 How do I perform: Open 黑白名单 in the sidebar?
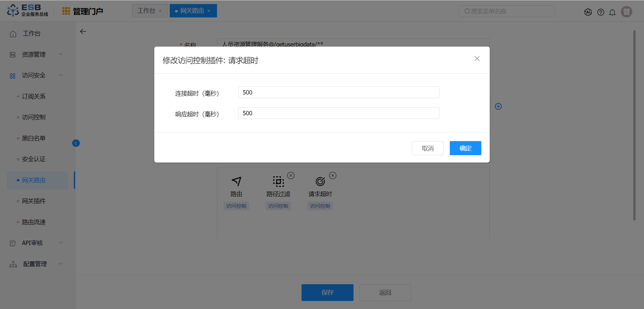click(34, 138)
